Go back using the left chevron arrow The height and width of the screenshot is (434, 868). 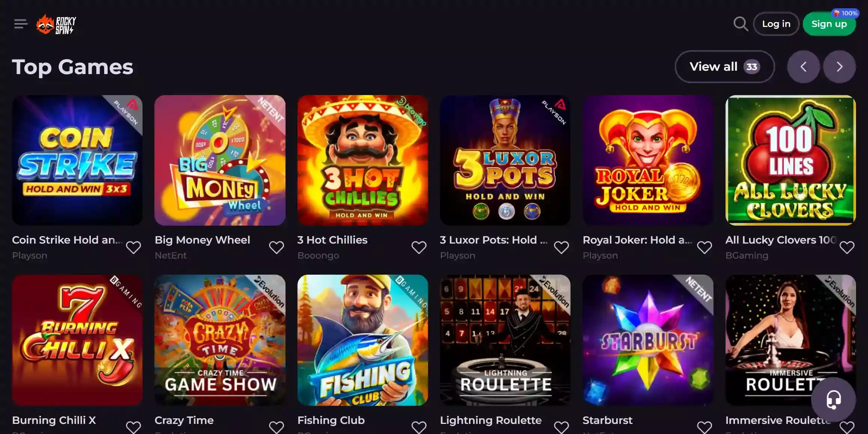pyautogui.click(x=803, y=67)
